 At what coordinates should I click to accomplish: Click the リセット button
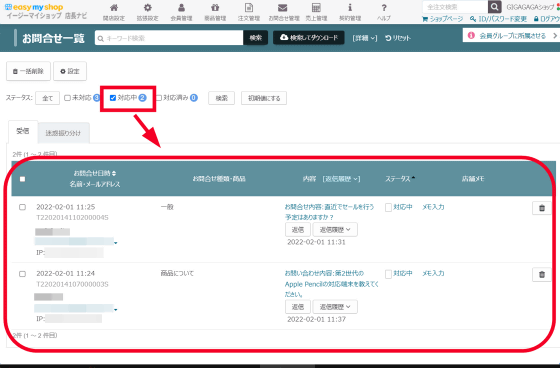[398, 38]
